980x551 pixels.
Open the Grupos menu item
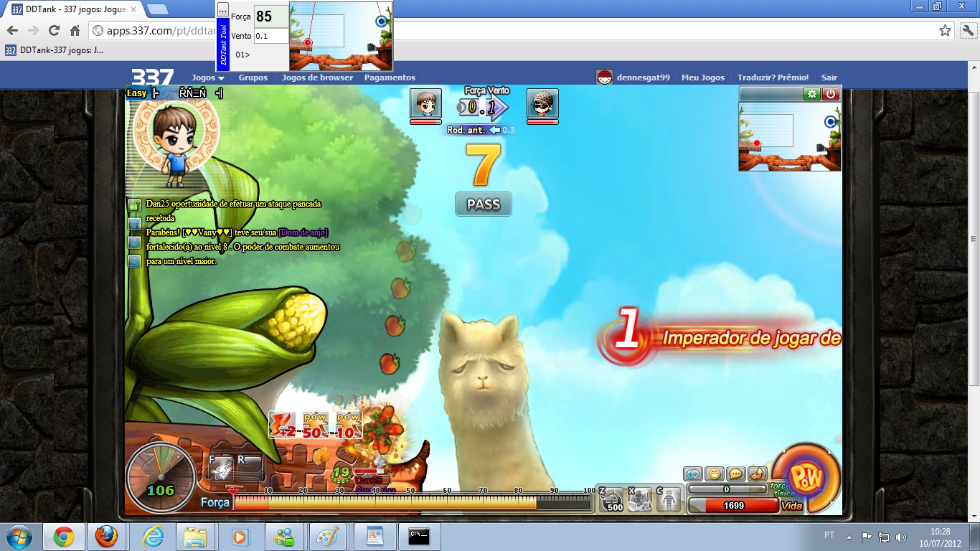pyautogui.click(x=253, y=77)
